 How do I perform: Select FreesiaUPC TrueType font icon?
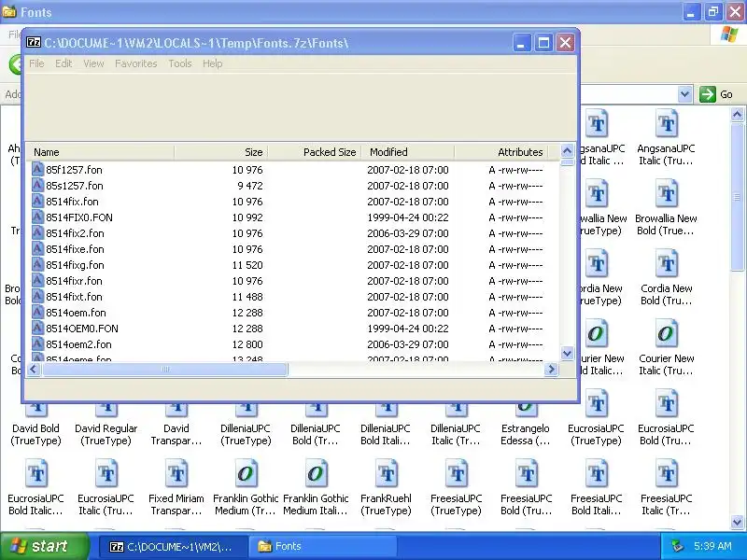tap(456, 474)
